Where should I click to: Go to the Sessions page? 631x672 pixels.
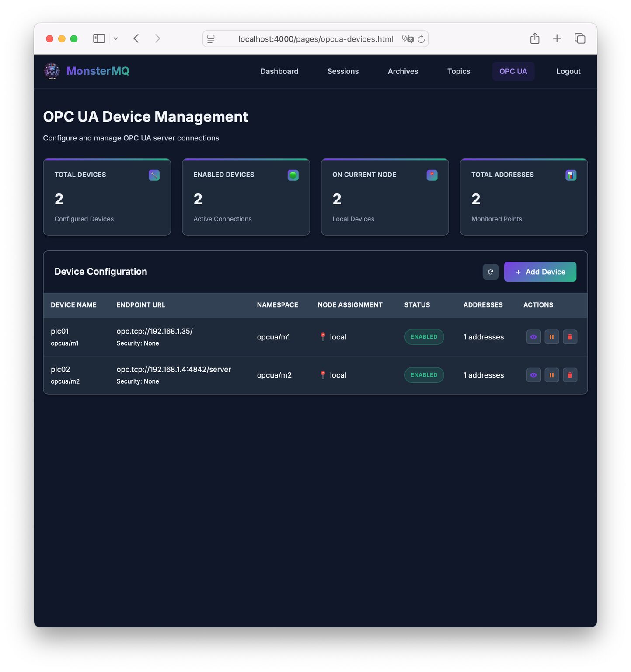point(343,71)
